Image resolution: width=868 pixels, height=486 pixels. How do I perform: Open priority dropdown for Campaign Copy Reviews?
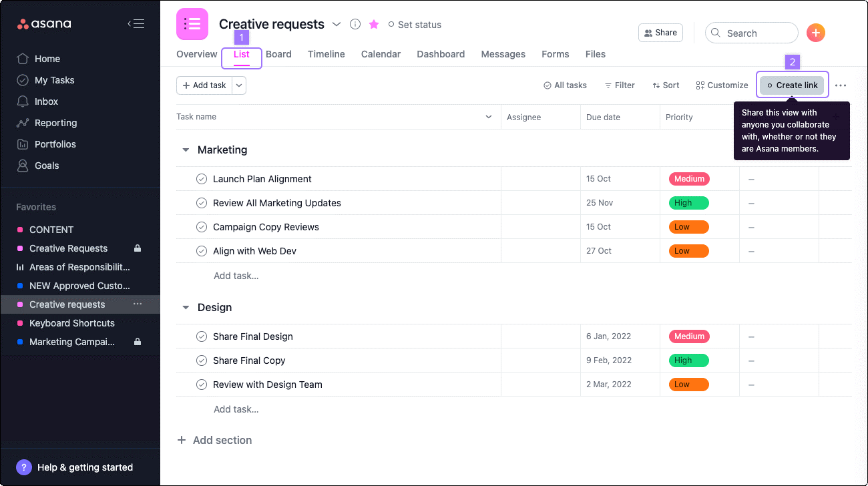(689, 227)
